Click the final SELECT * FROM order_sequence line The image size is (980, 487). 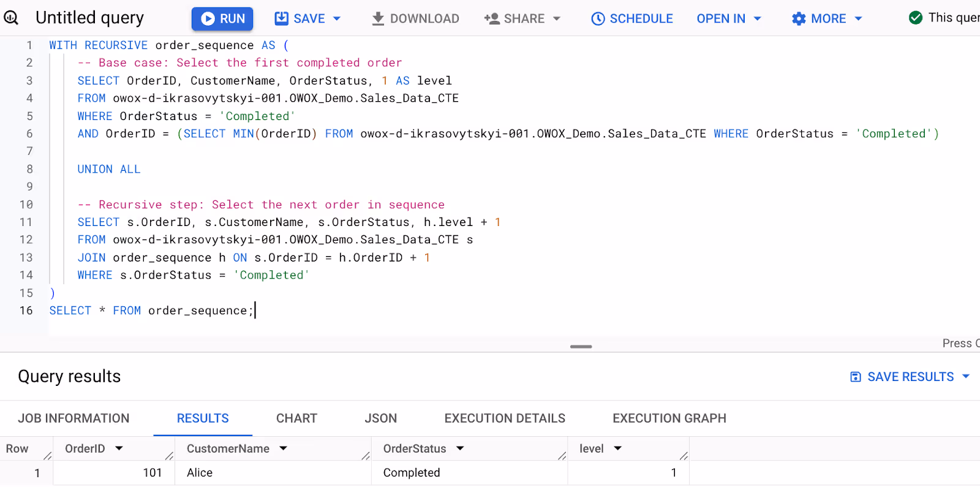click(151, 311)
